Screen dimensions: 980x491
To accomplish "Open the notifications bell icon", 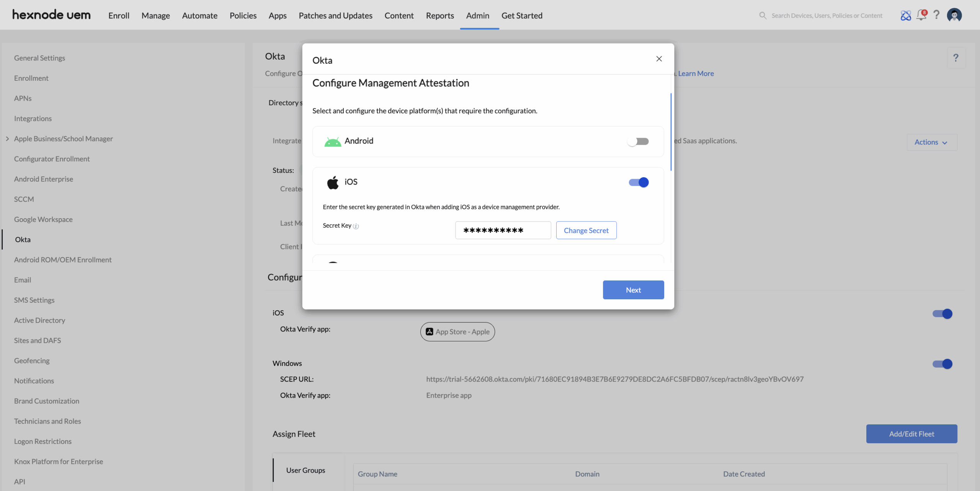I will (x=921, y=15).
